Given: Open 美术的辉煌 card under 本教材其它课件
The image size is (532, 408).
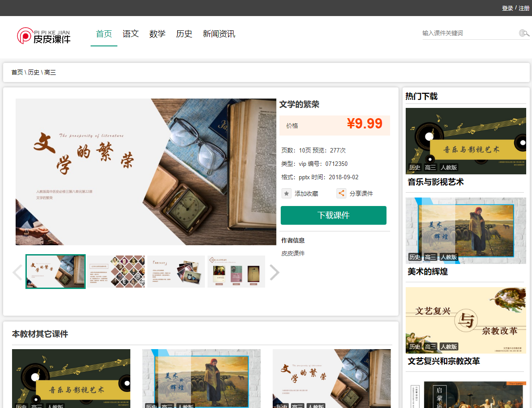Looking at the screenshot, I should (x=202, y=379).
